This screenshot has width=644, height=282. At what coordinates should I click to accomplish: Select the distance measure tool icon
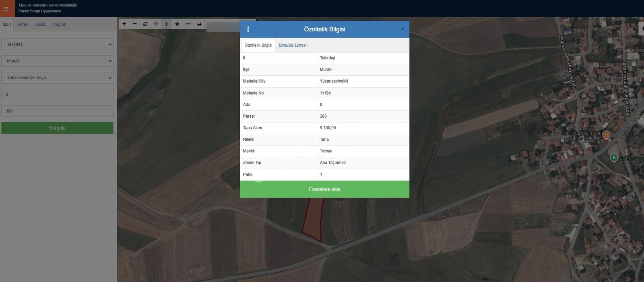click(188, 24)
